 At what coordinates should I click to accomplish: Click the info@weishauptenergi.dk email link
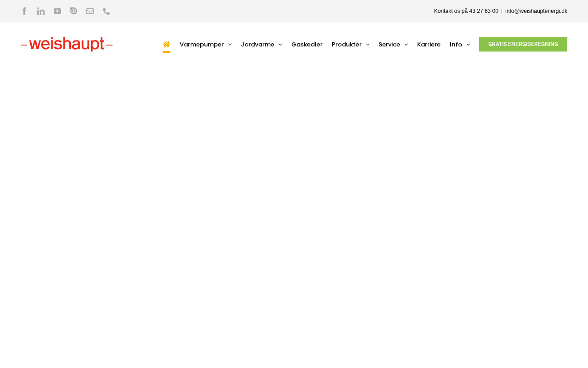click(x=536, y=11)
